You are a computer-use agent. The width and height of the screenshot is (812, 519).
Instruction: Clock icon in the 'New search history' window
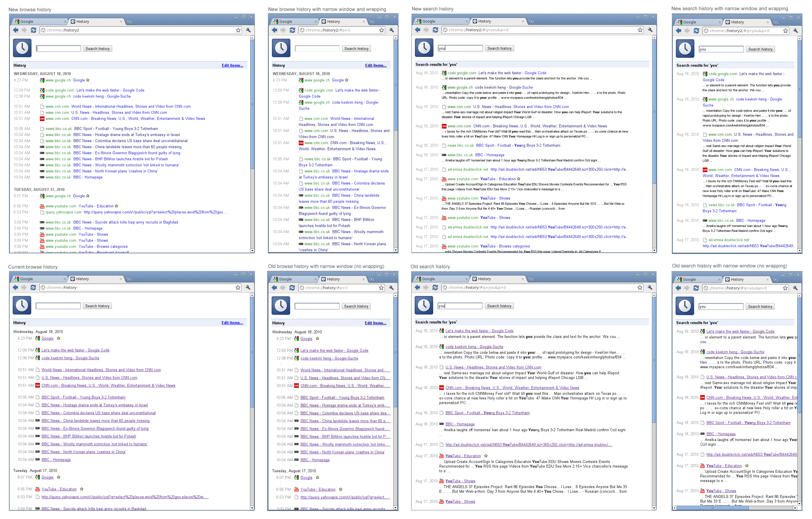coord(424,48)
